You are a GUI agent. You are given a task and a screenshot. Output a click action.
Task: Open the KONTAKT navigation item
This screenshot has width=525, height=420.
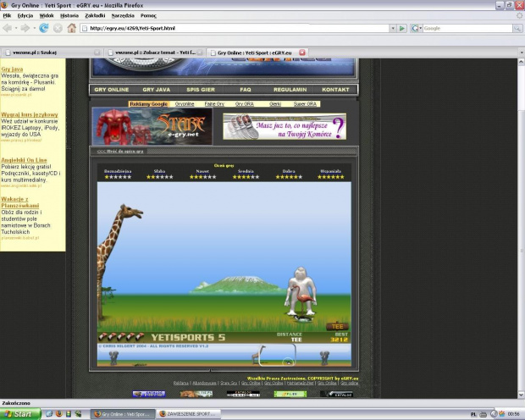(x=335, y=90)
